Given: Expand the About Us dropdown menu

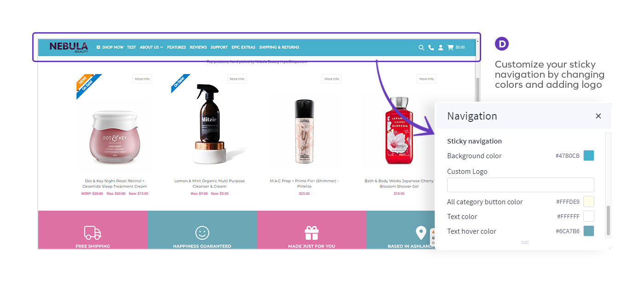Looking at the screenshot, I should 151,47.
